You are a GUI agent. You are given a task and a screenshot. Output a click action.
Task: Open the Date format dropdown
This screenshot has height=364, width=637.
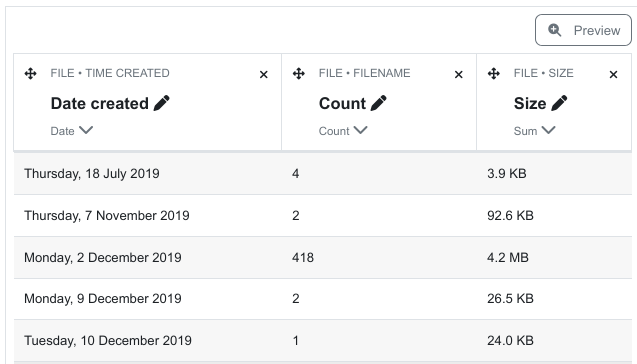click(x=72, y=131)
